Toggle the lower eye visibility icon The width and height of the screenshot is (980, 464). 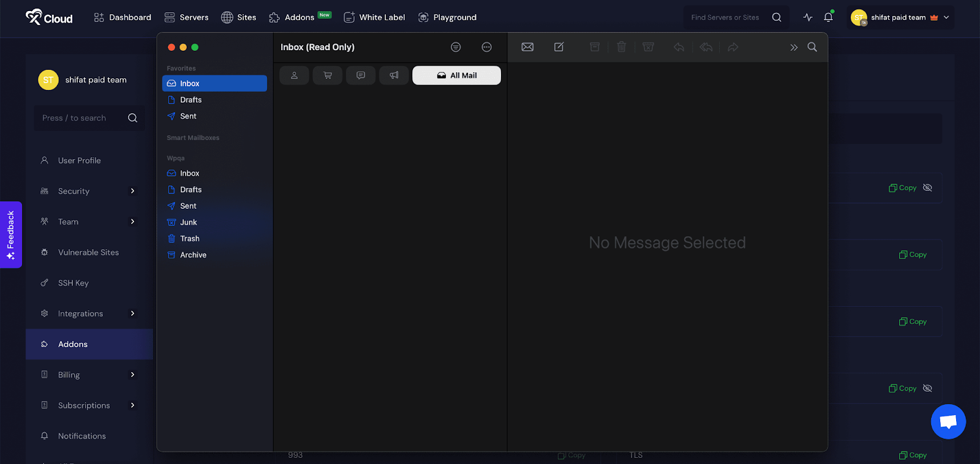click(x=927, y=388)
